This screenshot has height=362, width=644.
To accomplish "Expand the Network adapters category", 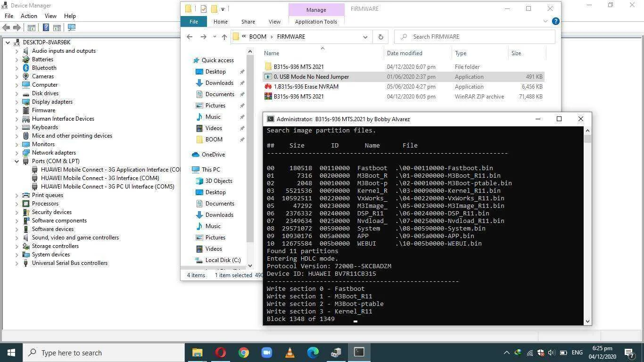I will click(x=17, y=153).
